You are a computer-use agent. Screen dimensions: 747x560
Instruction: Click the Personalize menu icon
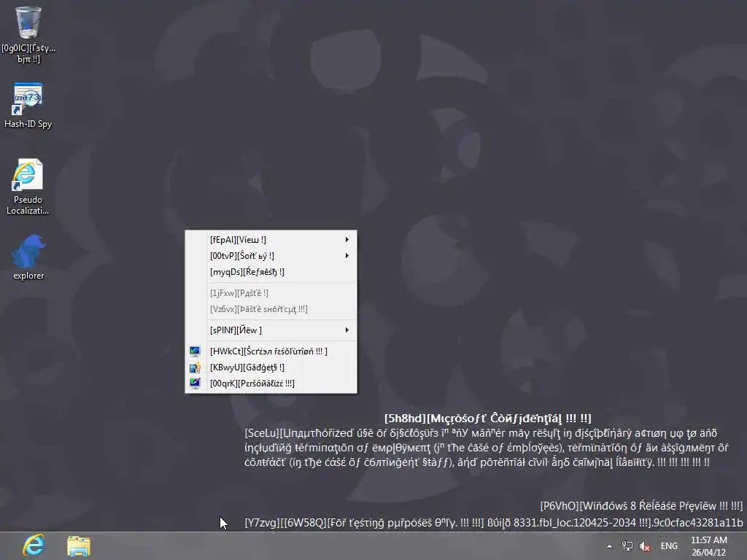click(x=195, y=384)
